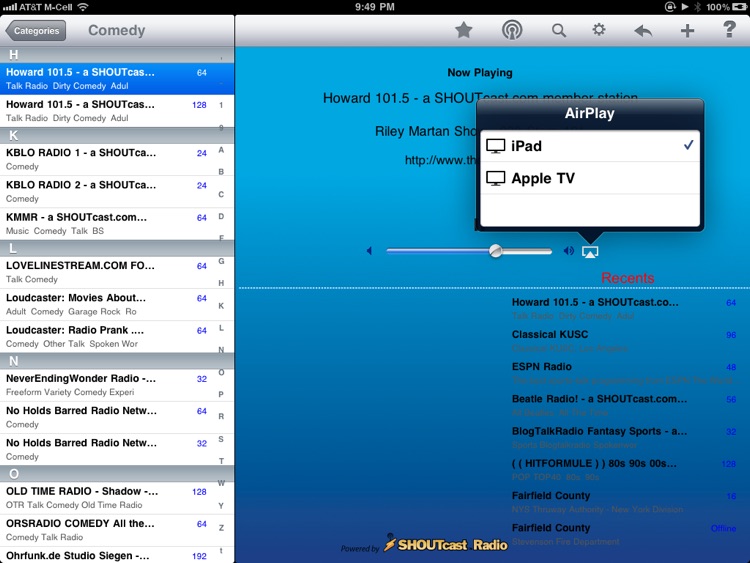
Task: Open help question mark icon
Action: (x=729, y=30)
